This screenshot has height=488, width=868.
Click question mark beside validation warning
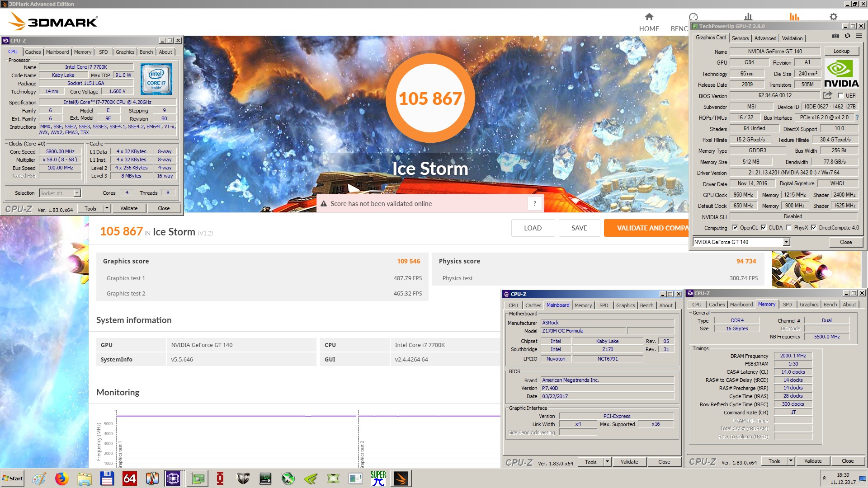[534, 203]
